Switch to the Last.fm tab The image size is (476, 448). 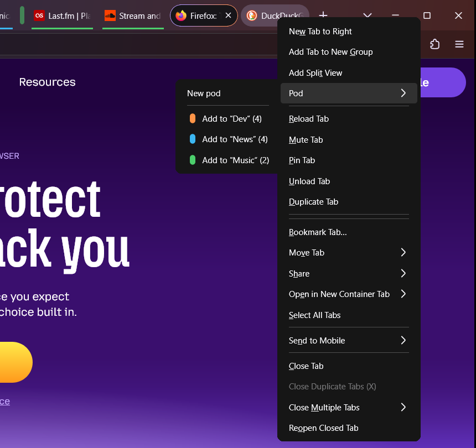click(62, 16)
